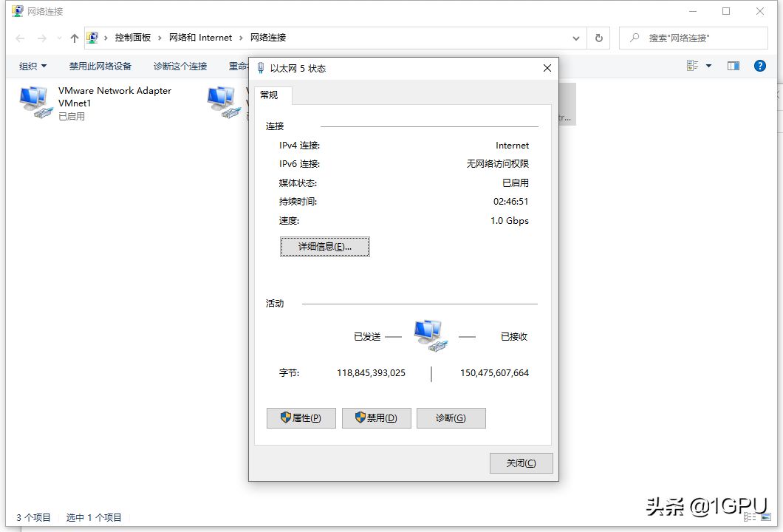Click 网络连接 in address breadcrumb
Viewport: 783px width, 532px height.
click(x=268, y=38)
